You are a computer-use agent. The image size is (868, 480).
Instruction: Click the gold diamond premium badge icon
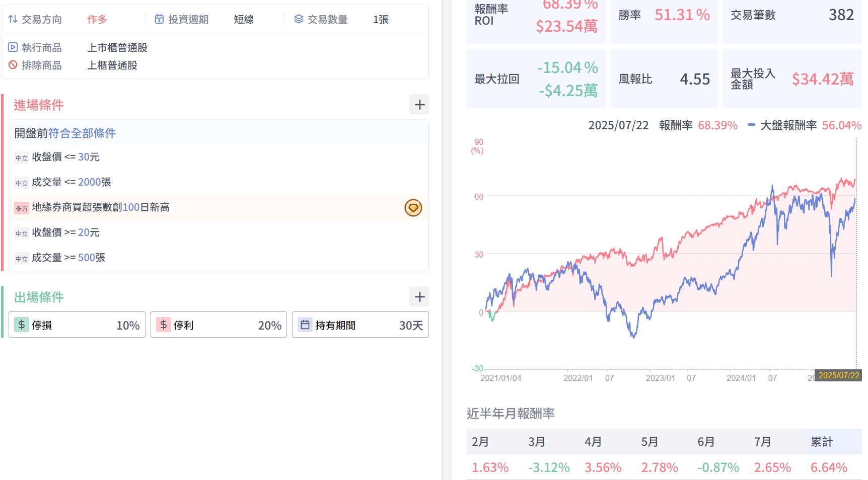tap(413, 208)
